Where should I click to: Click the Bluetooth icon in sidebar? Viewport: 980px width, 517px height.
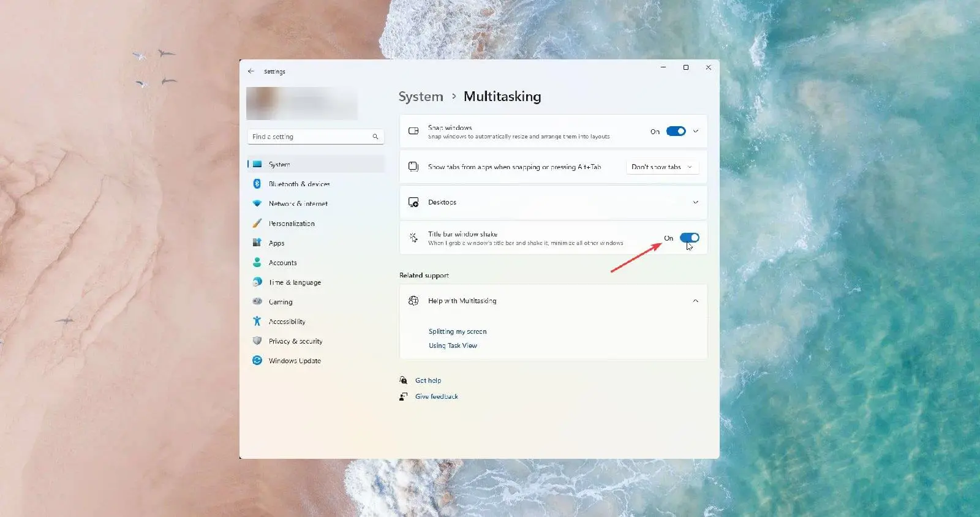click(x=257, y=184)
